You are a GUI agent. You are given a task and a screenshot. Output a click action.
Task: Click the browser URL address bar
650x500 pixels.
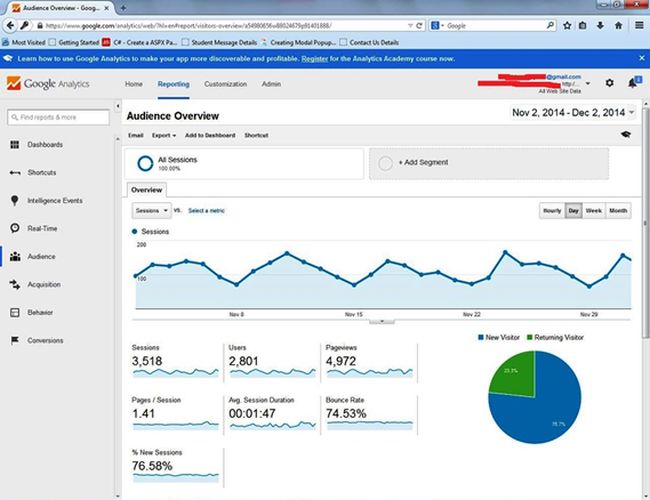[x=226, y=26]
